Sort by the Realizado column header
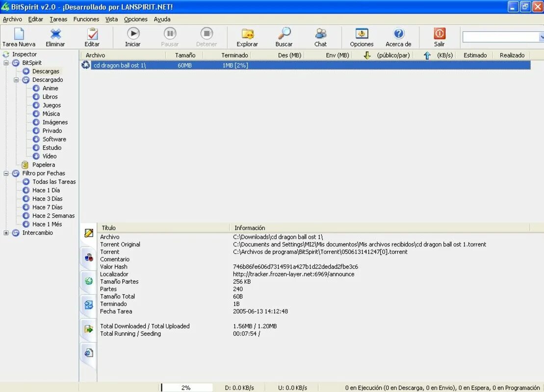Screen dimensions: 544x392 (x=512, y=55)
